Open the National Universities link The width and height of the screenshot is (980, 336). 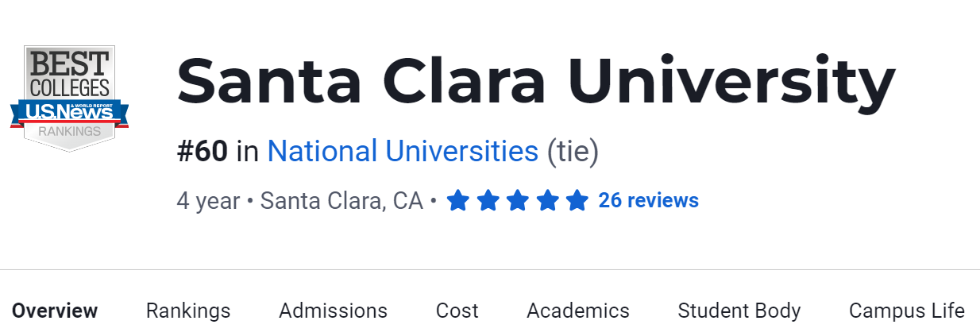403,151
